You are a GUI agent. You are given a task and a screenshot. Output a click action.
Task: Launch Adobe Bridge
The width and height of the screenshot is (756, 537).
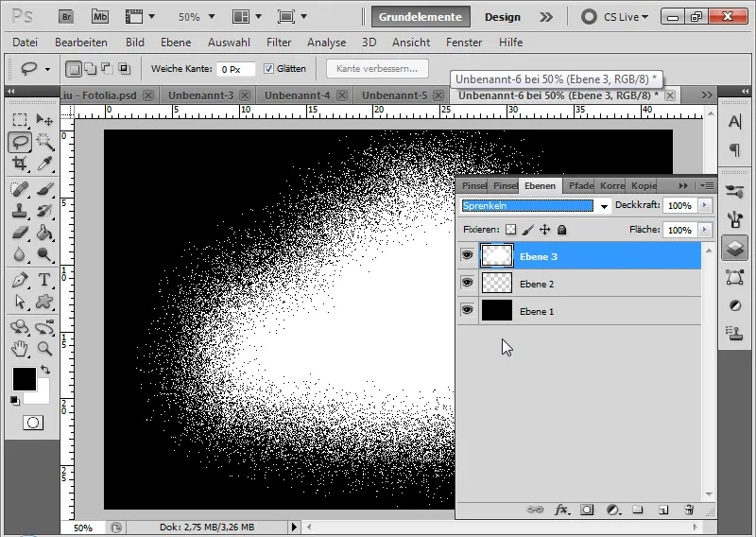coord(66,17)
